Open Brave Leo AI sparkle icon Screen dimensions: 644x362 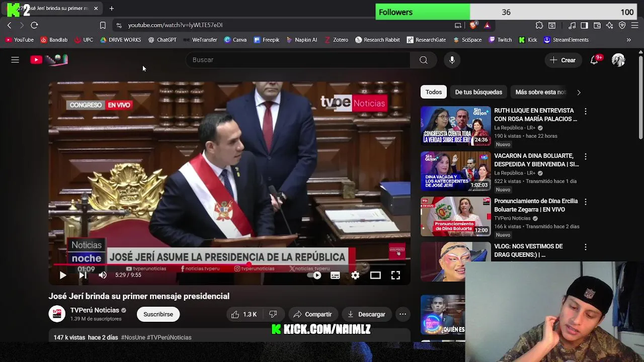[x=610, y=25]
